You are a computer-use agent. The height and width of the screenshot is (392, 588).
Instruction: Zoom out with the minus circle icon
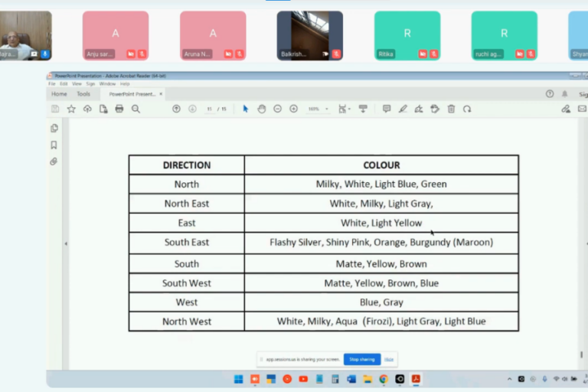pos(277,109)
